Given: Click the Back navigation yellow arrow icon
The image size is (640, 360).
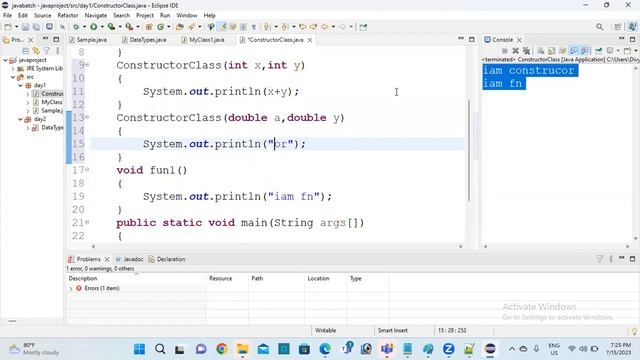Looking at the screenshot, I should 324,27.
